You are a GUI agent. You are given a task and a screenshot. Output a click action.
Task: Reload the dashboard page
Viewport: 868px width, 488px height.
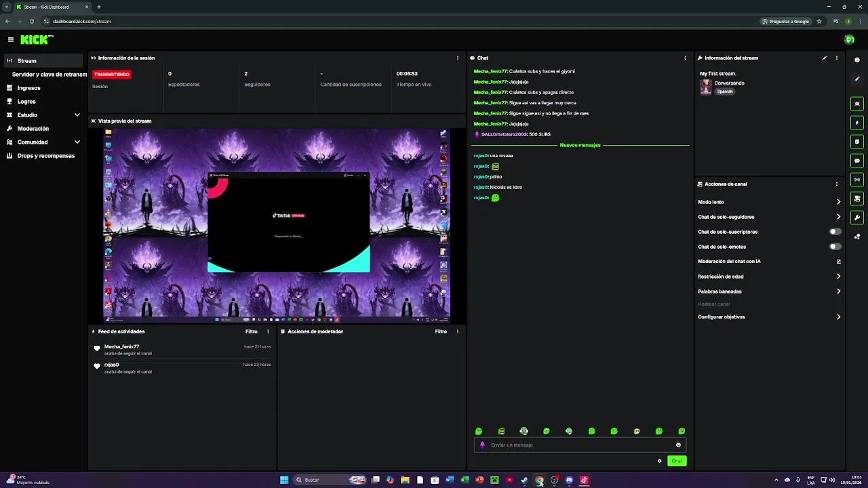click(x=32, y=21)
